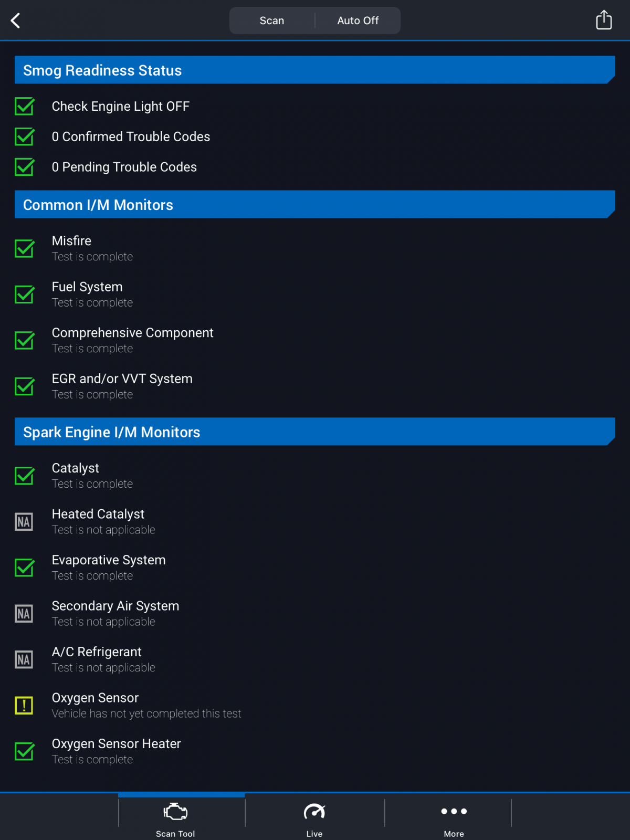Tap the back arrow icon
This screenshot has width=630, height=840.
pos(15,20)
